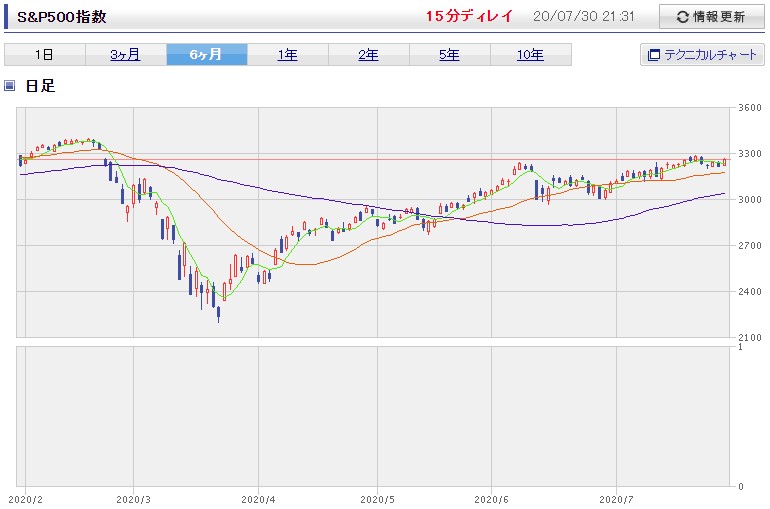Select the 1日 period tab
The height and width of the screenshot is (509, 770).
[x=45, y=54]
